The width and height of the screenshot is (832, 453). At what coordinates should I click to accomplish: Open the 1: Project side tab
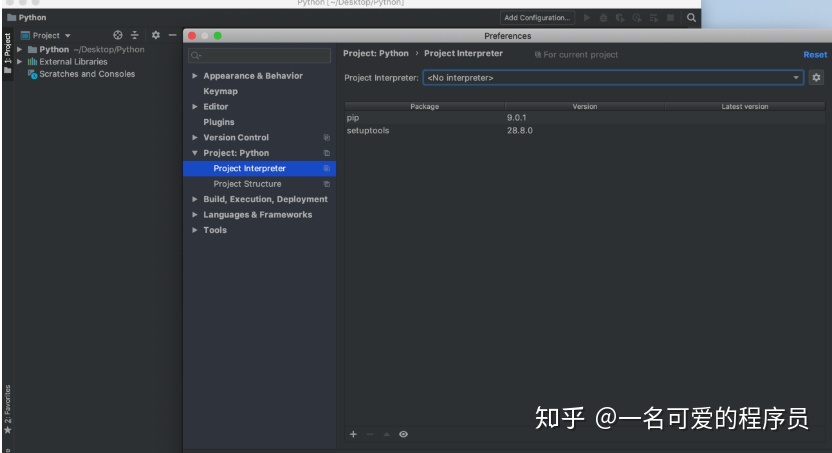tap(7, 53)
